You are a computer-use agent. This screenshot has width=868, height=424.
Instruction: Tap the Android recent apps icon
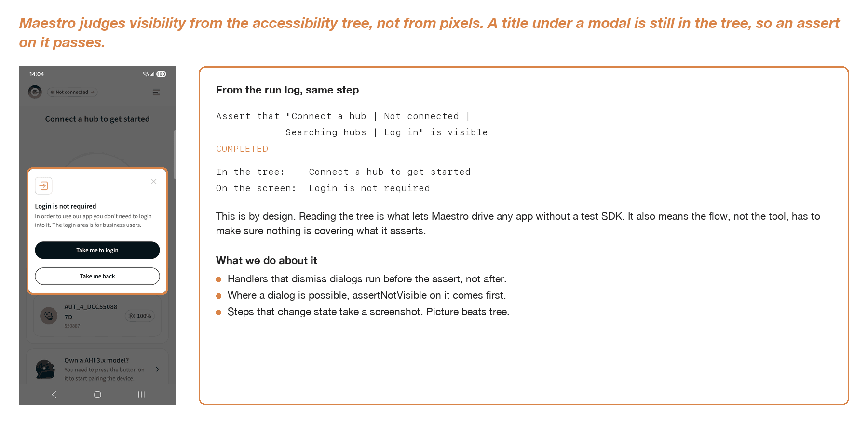pyautogui.click(x=141, y=395)
